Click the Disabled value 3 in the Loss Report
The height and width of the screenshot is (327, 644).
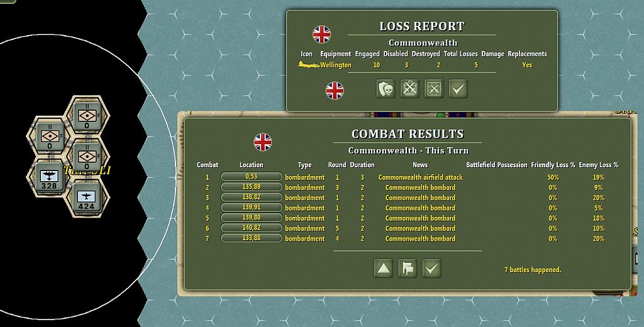[406, 65]
